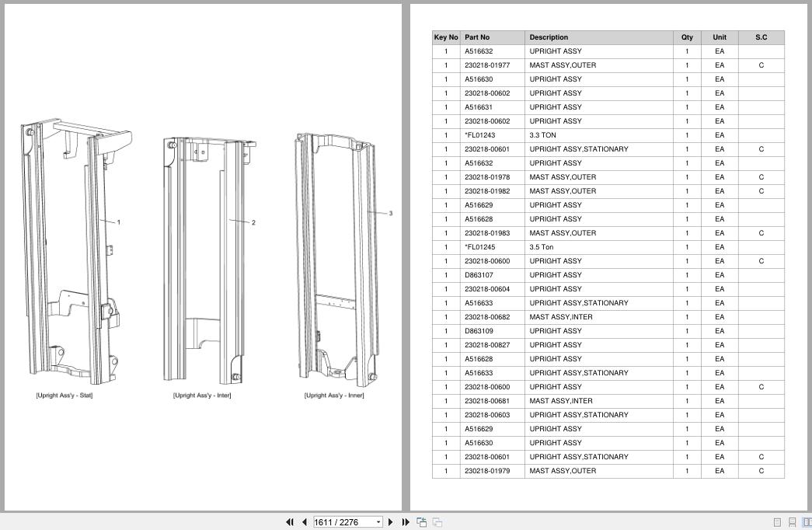812x530 pixels.
Task: Click the go to previous view icon
Action: [421, 522]
